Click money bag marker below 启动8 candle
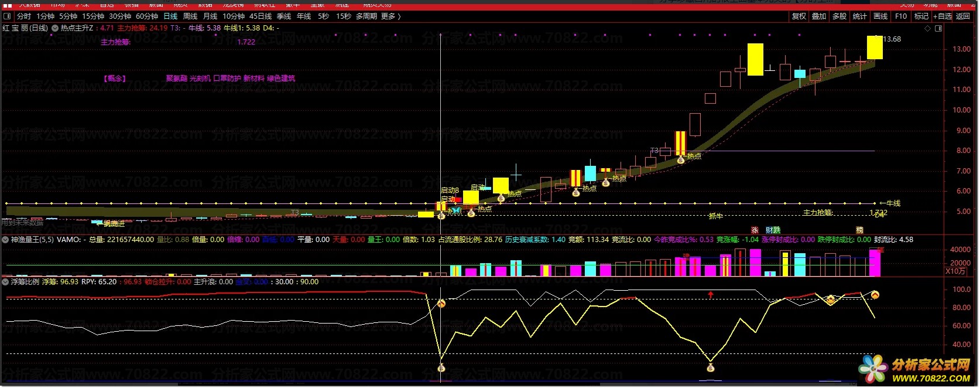The width and height of the screenshot is (980, 388). (x=441, y=216)
